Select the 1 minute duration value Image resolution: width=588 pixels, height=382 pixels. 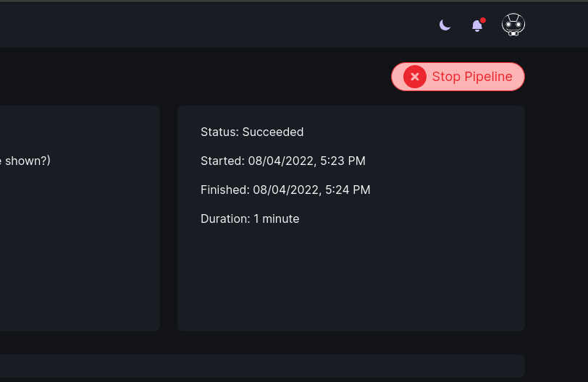[x=276, y=218]
